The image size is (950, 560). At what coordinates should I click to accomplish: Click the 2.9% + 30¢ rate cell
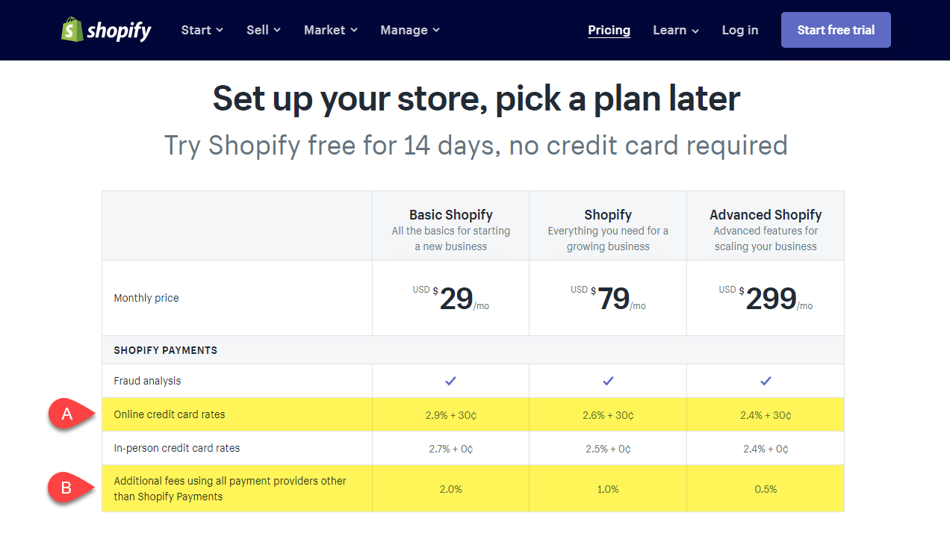(x=450, y=415)
